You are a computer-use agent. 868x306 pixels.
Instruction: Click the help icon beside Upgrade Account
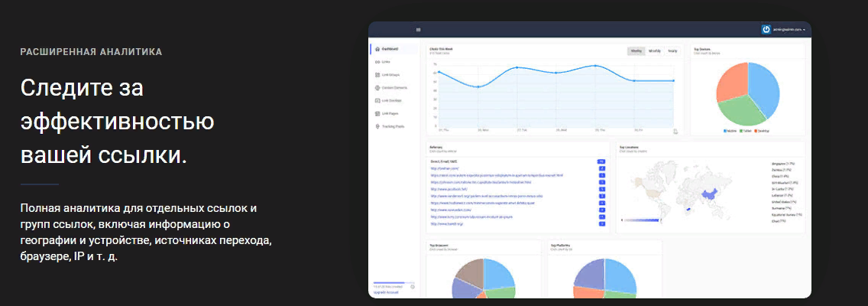[x=413, y=287]
